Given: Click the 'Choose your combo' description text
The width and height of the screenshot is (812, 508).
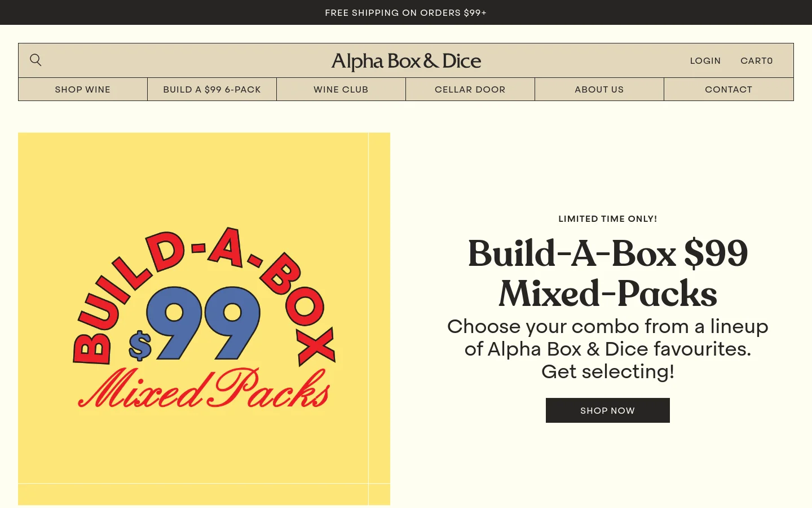Looking at the screenshot, I should pos(608,349).
